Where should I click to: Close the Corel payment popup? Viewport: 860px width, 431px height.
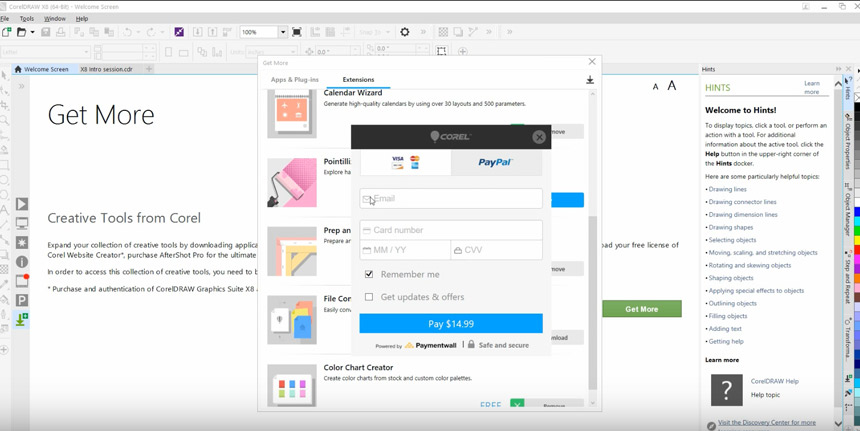539,137
